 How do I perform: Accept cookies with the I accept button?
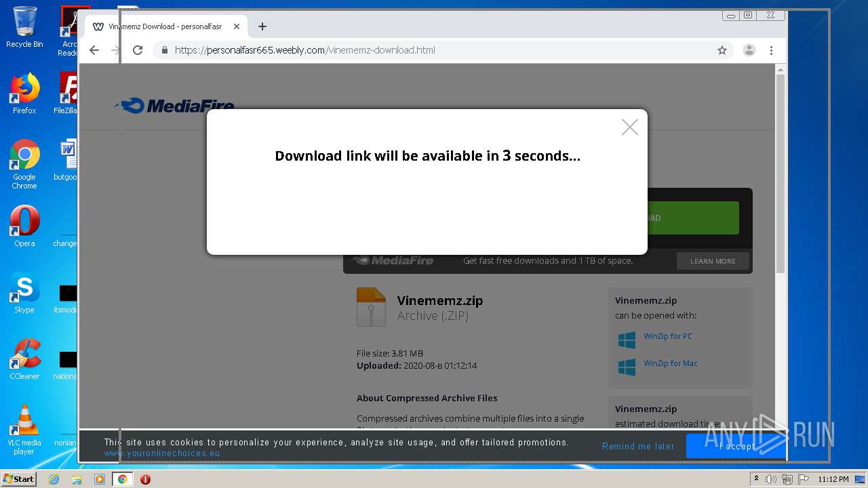coord(736,446)
